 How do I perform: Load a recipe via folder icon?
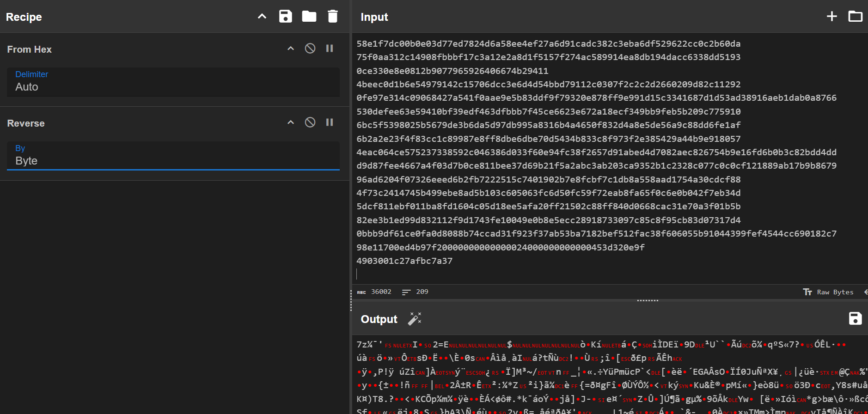309,17
